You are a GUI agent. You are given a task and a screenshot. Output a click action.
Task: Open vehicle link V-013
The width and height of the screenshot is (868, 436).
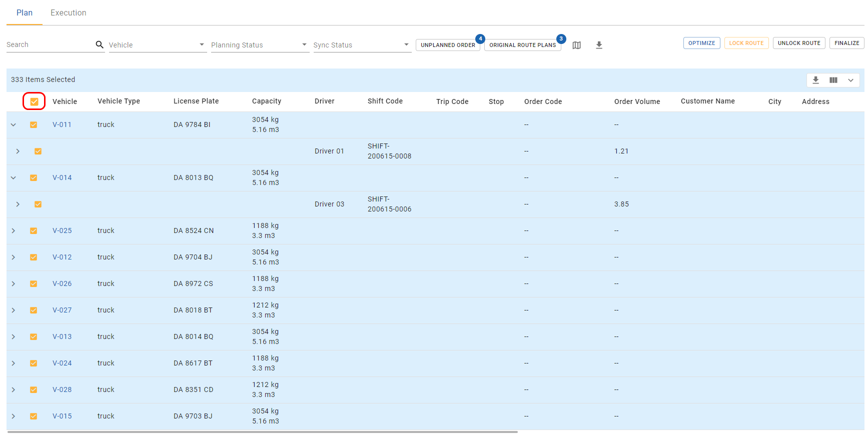coord(62,336)
